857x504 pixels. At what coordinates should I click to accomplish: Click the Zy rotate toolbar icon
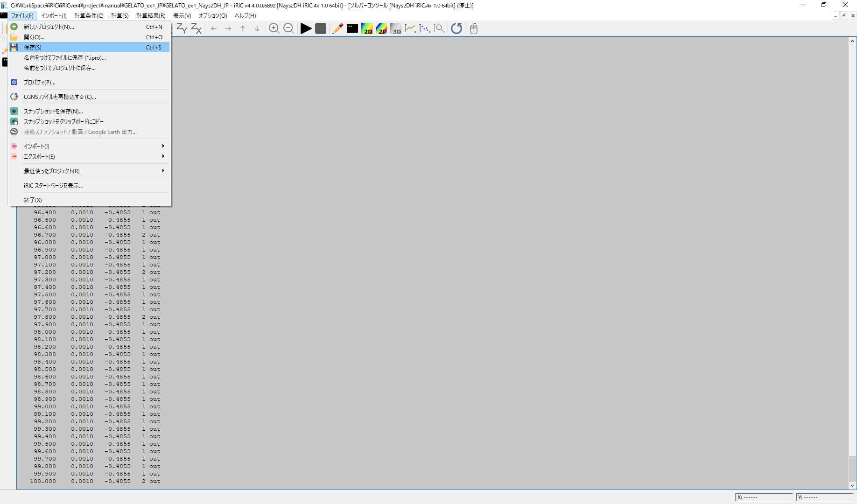pyautogui.click(x=182, y=28)
